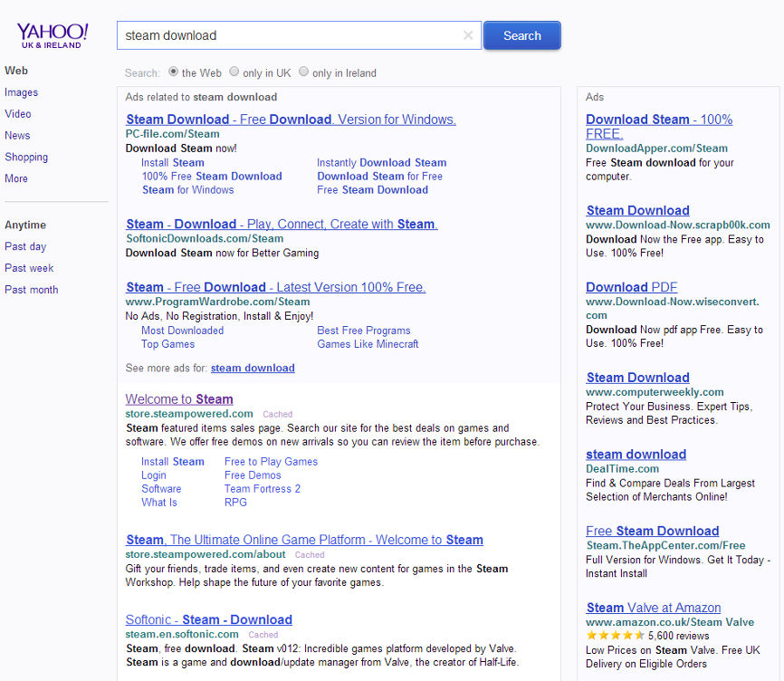
Task: Open the 'Welcome to Steam' result
Action: (x=179, y=399)
